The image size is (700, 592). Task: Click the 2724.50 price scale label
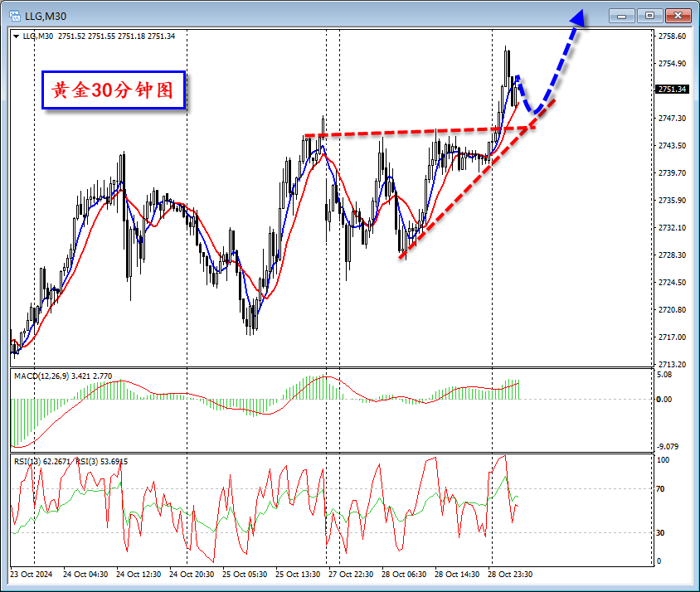672,283
